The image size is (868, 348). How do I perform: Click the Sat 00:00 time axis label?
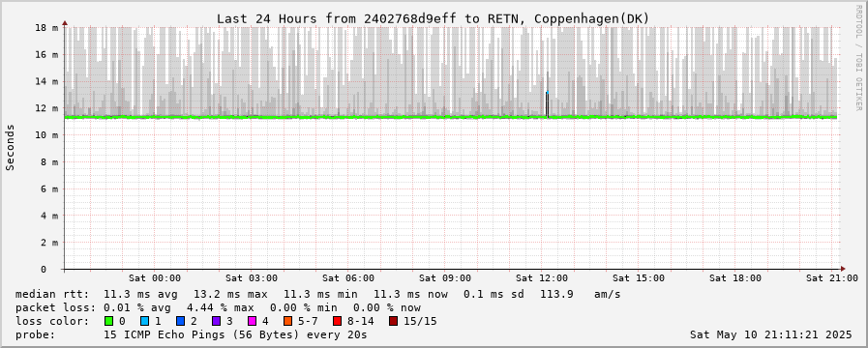[x=155, y=278]
